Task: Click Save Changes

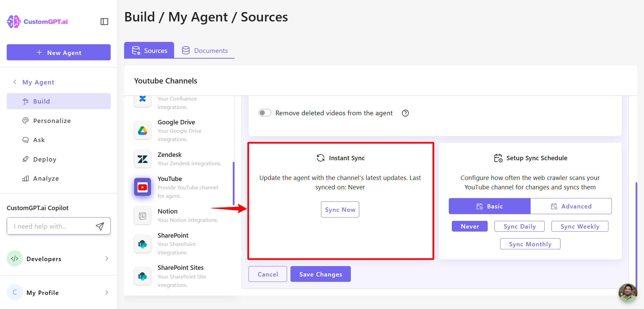Action: (321, 274)
